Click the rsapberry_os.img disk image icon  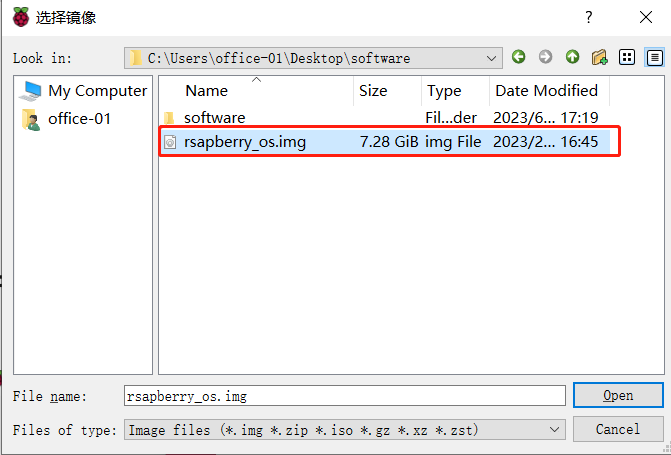[x=170, y=142]
